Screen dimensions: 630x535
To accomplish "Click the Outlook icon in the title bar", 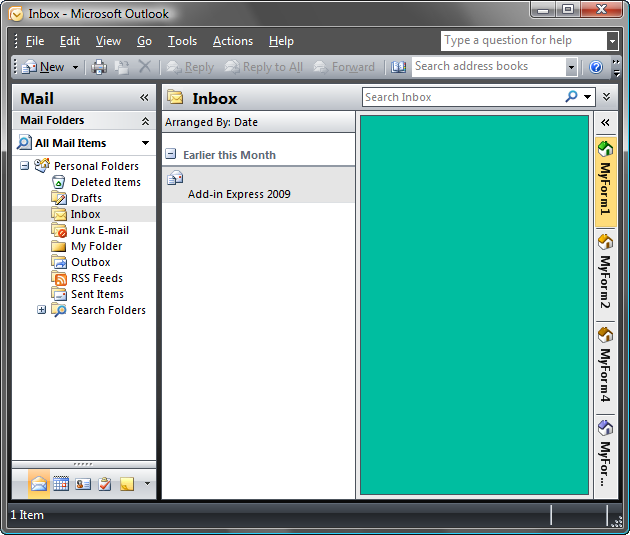I will 16,14.
